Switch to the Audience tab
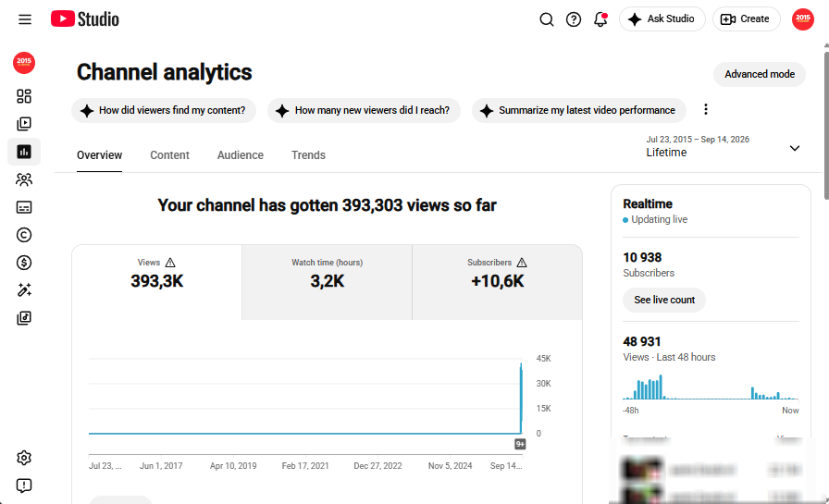 coord(240,155)
